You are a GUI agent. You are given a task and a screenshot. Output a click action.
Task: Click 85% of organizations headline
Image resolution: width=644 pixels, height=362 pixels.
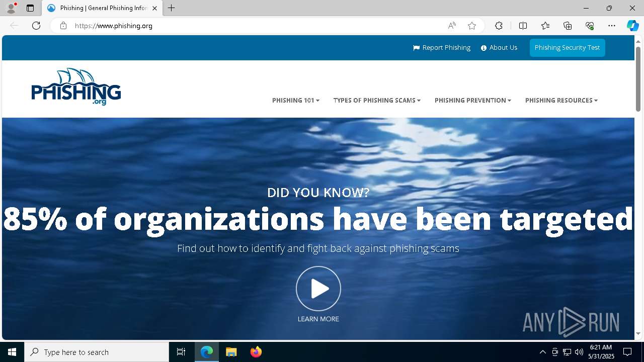(x=318, y=219)
